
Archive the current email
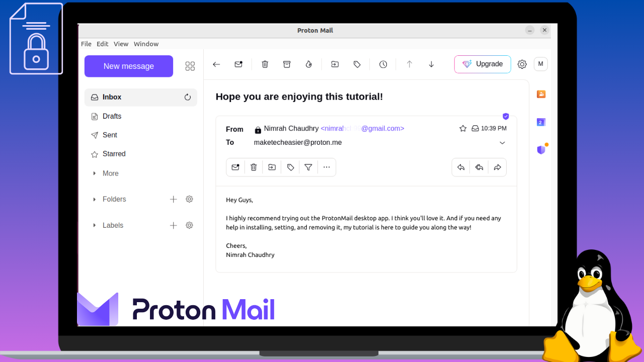click(287, 64)
